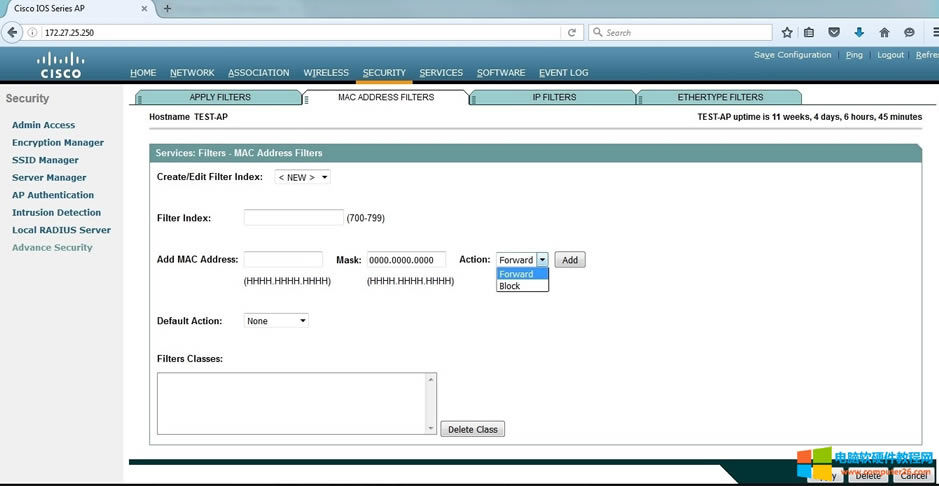Viewport: 939px width, 486px height.
Task: Open the Apply Filters tab
Action: pyautogui.click(x=220, y=97)
